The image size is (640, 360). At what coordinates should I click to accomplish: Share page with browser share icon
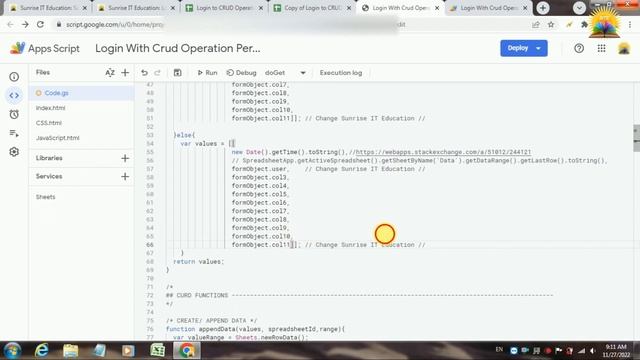[x=536, y=24]
